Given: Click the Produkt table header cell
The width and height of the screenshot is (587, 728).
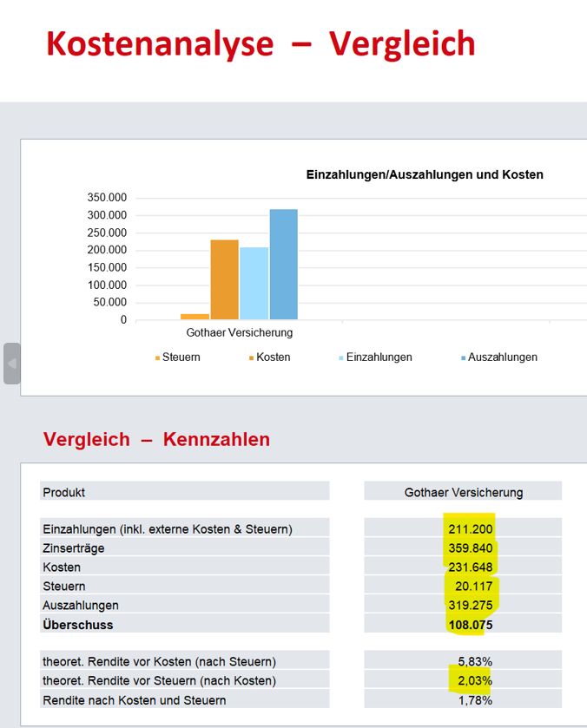Looking at the screenshot, I should pyautogui.click(x=184, y=492).
